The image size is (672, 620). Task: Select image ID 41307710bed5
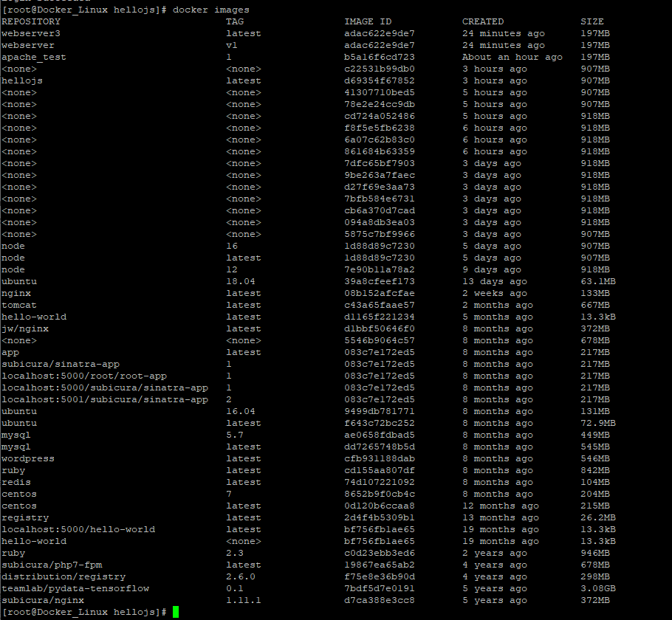[380, 92]
